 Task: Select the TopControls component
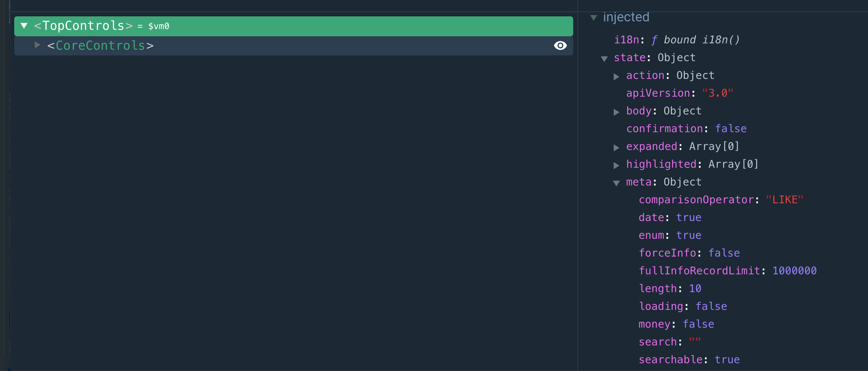point(82,25)
